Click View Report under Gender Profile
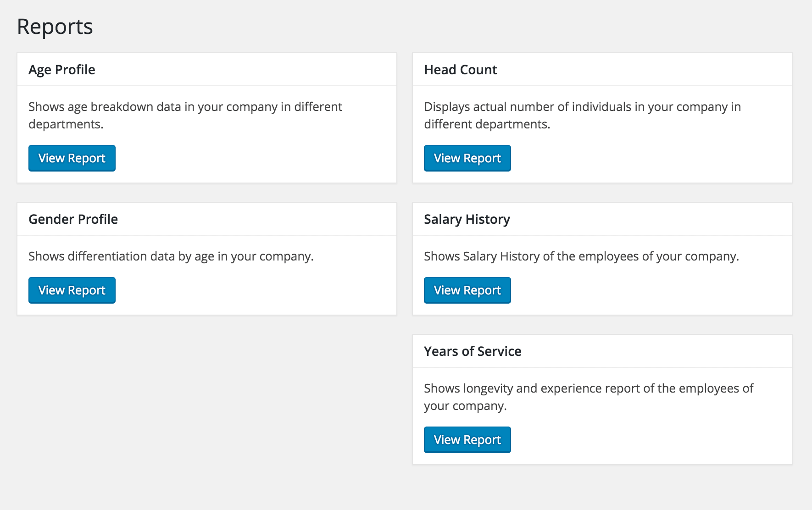The image size is (812, 510). (72, 290)
